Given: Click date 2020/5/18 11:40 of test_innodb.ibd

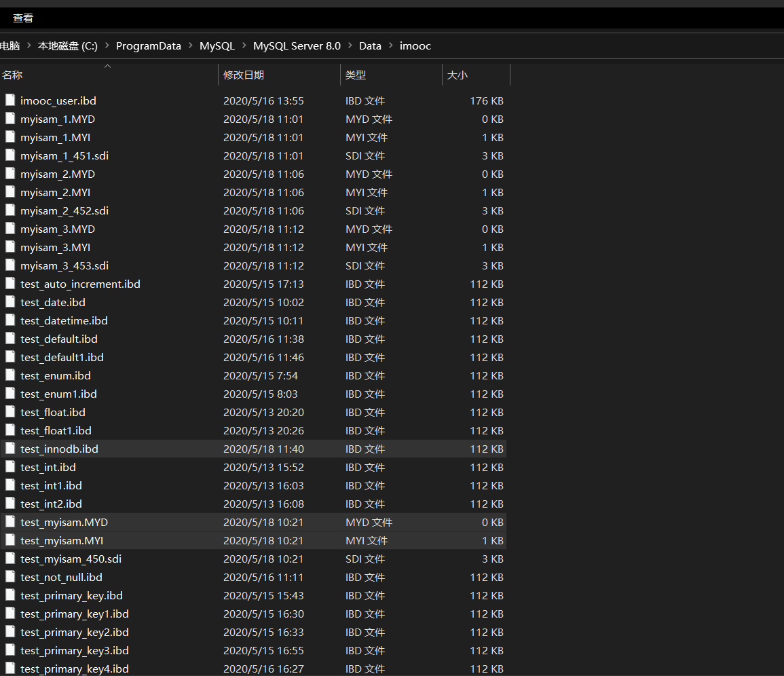Looking at the screenshot, I should tap(263, 449).
